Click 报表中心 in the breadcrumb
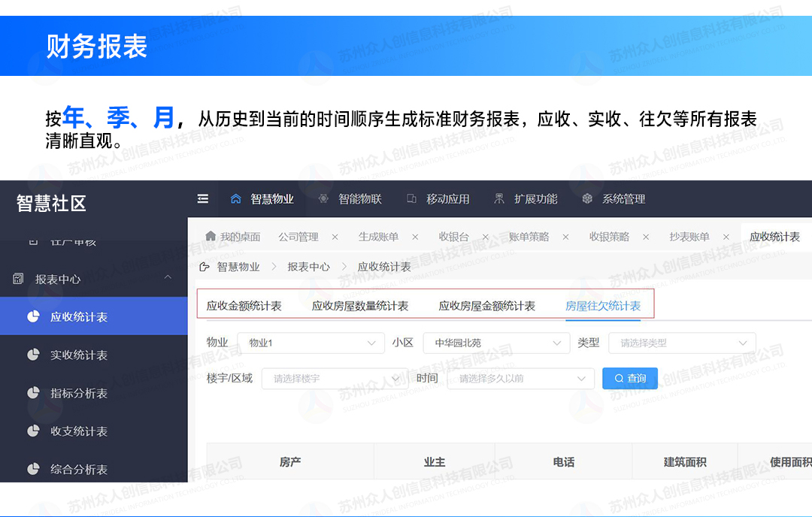Screen dimensions: 812x517 308,267
